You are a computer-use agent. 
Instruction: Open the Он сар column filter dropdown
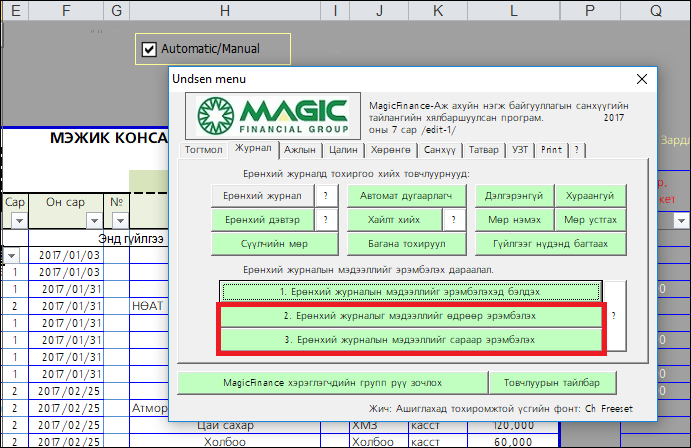click(91, 220)
